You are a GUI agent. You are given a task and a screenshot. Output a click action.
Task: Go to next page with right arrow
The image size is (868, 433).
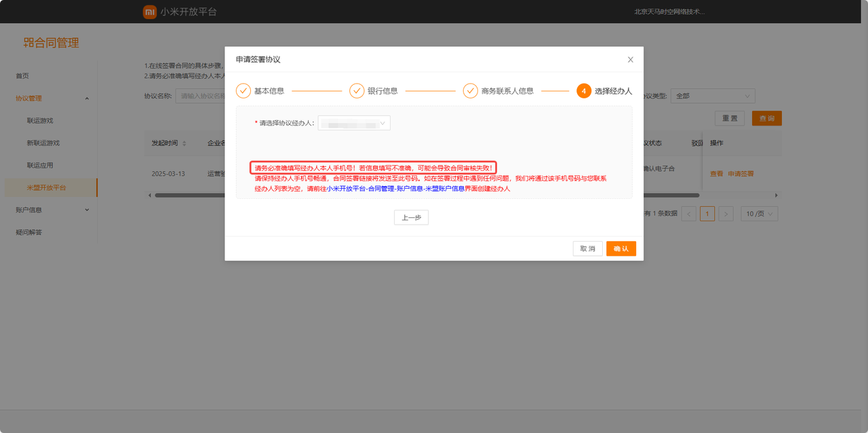726,214
